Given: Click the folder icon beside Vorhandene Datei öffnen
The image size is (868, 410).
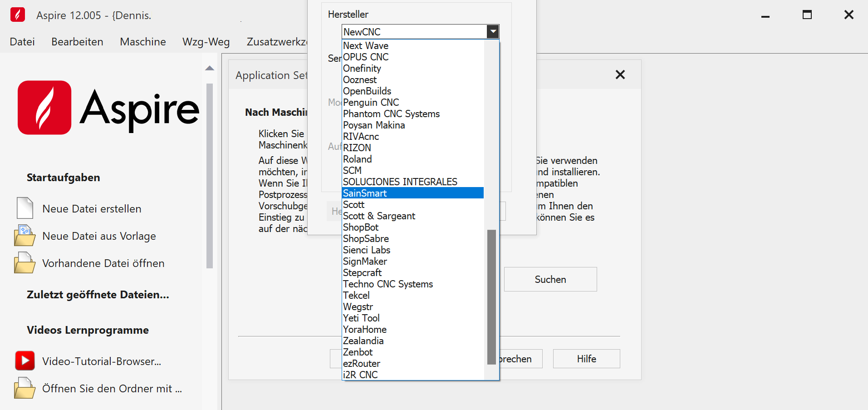Looking at the screenshot, I should point(25,262).
